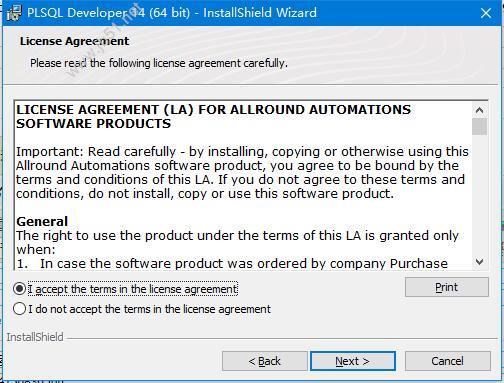Viewport: 504px width, 383px height.
Task: Print the license agreement
Action: [447, 287]
